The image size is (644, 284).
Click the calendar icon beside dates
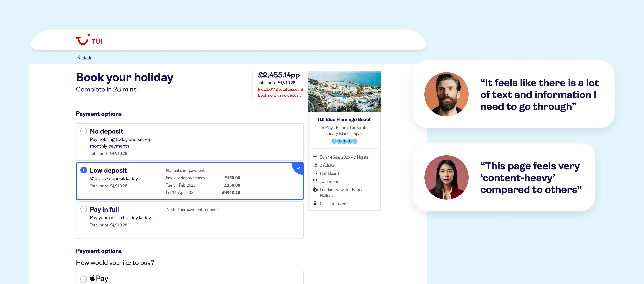tap(315, 157)
